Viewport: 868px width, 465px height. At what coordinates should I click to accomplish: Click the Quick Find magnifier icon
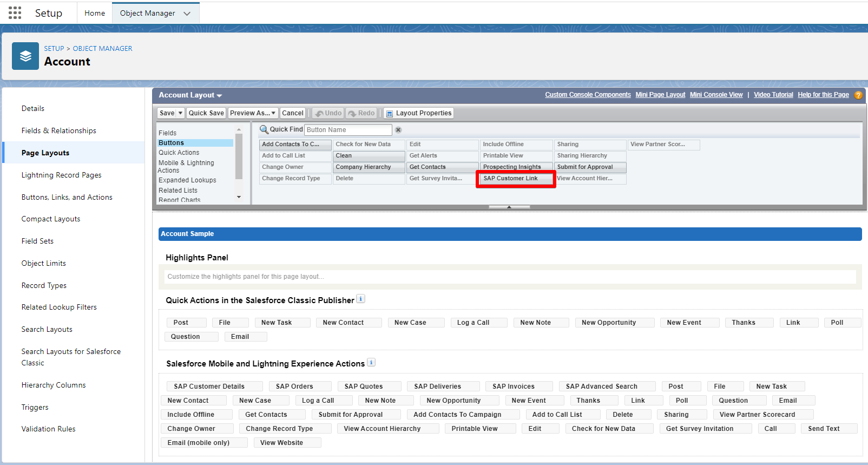264,129
